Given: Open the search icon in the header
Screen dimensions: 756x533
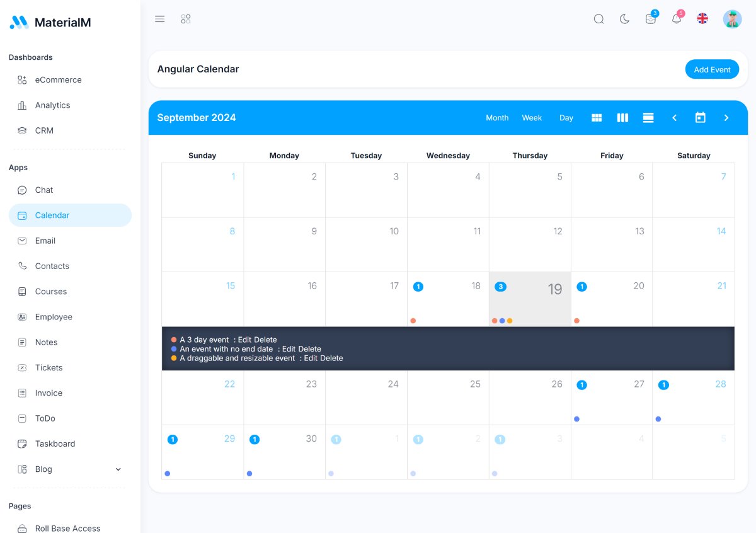Looking at the screenshot, I should [598, 19].
